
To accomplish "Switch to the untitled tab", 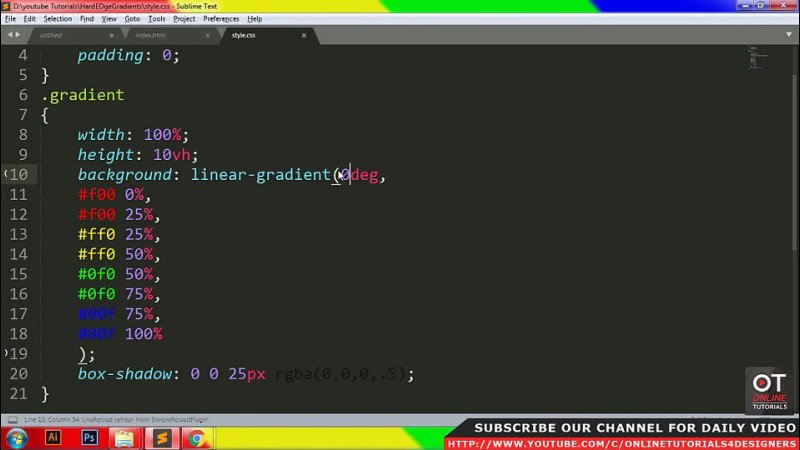I will click(x=74, y=35).
